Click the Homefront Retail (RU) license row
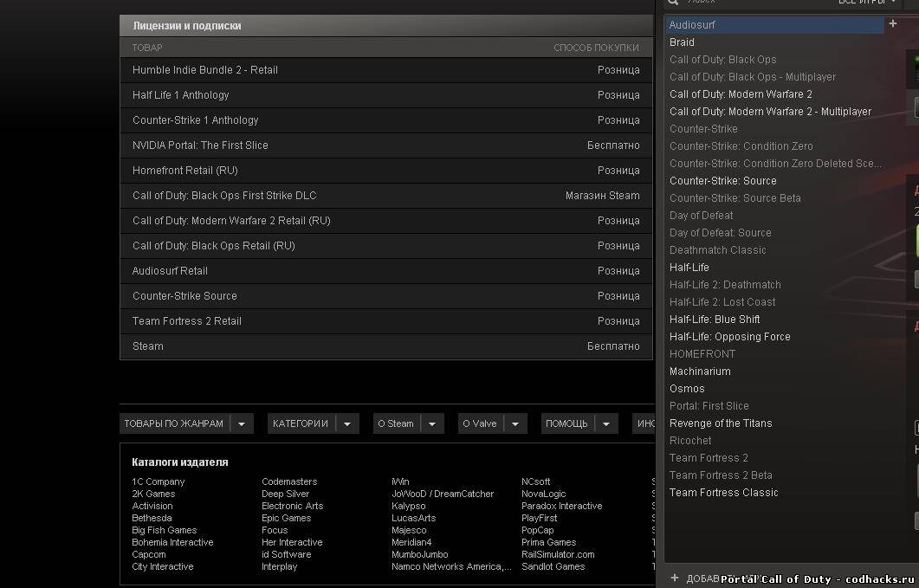 coord(386,171)
